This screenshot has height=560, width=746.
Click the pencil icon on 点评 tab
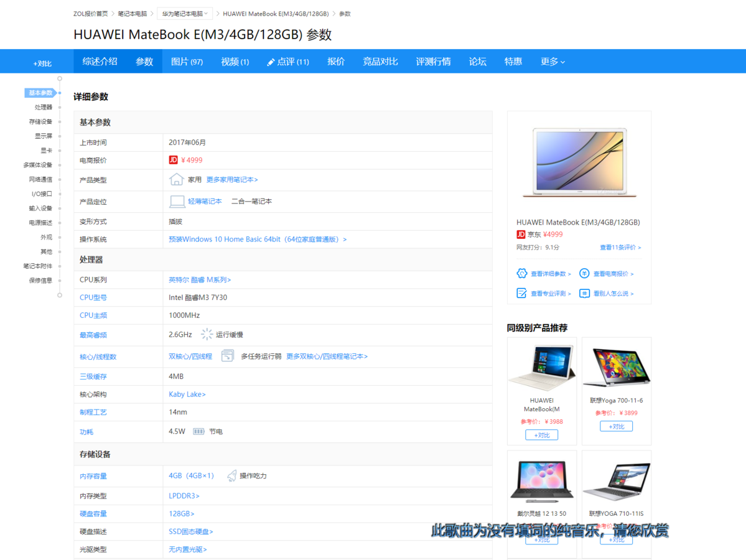[x=271, y=62]
